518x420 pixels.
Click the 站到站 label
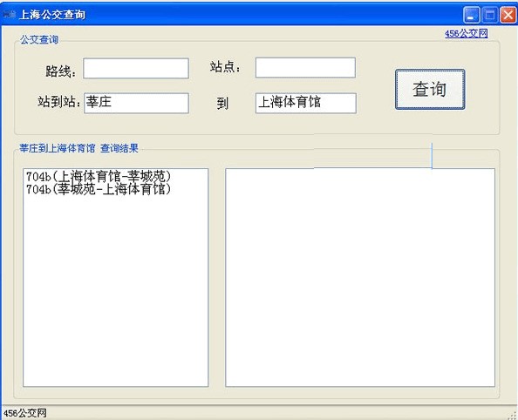[x=59, y=102]
